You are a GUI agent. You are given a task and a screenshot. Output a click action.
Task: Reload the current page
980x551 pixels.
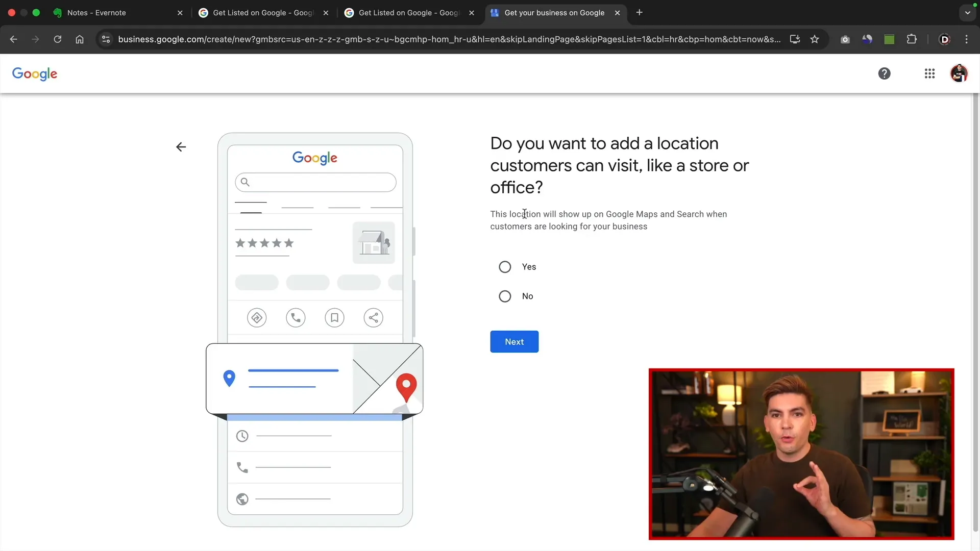point(58,39)
